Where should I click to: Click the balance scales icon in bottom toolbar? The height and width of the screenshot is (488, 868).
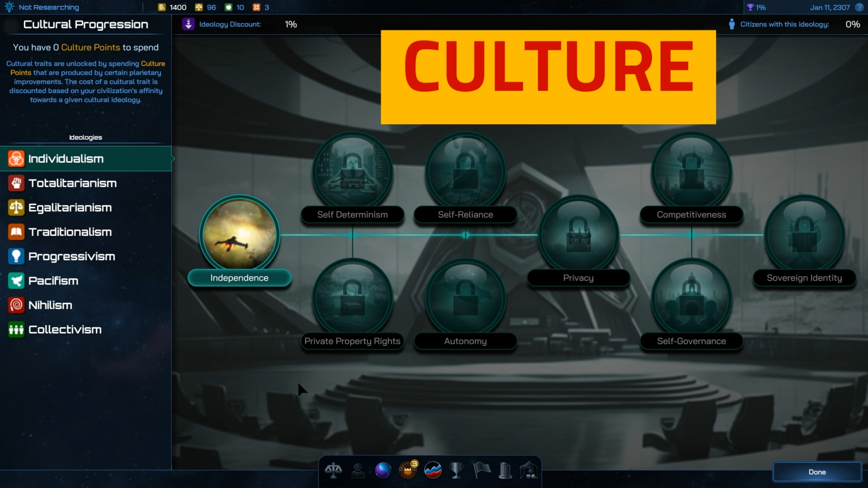click(x=333, y=470)
